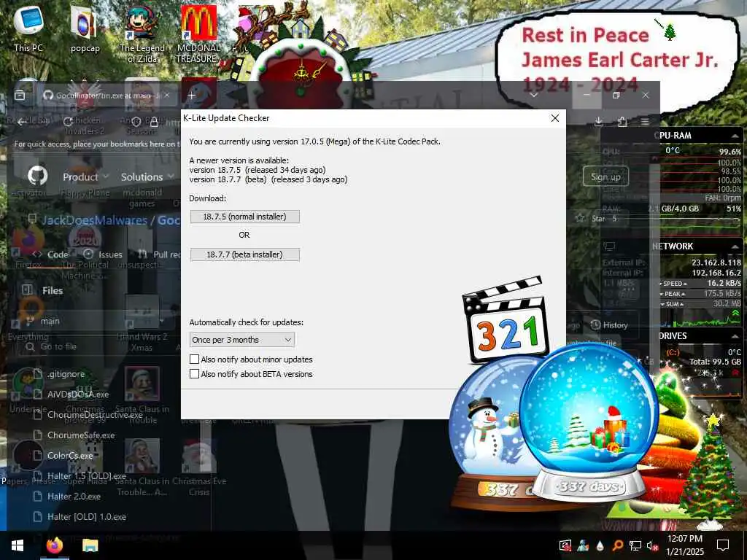This screenshot has height=560, width=747.
Task: Collapse the NETWORK gadget section
Action: click(735, 246)
